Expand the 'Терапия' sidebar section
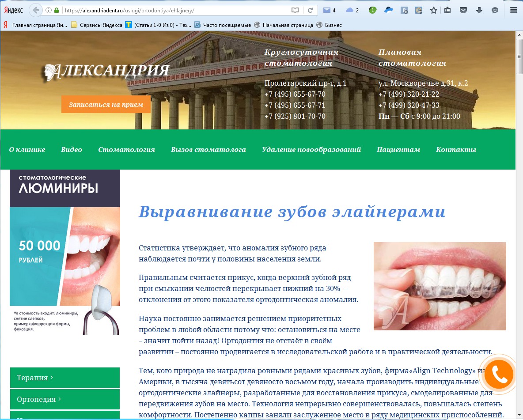Screen dimensions: 523x420 pos(64,378)
